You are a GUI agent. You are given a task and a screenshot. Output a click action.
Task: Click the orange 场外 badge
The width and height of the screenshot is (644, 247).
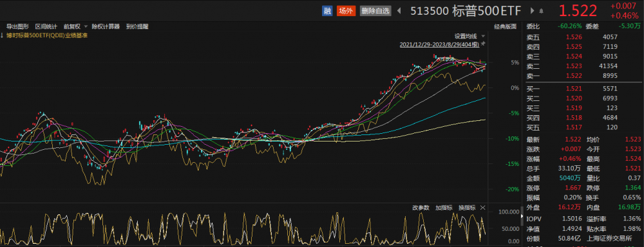[x=345, y=11]
